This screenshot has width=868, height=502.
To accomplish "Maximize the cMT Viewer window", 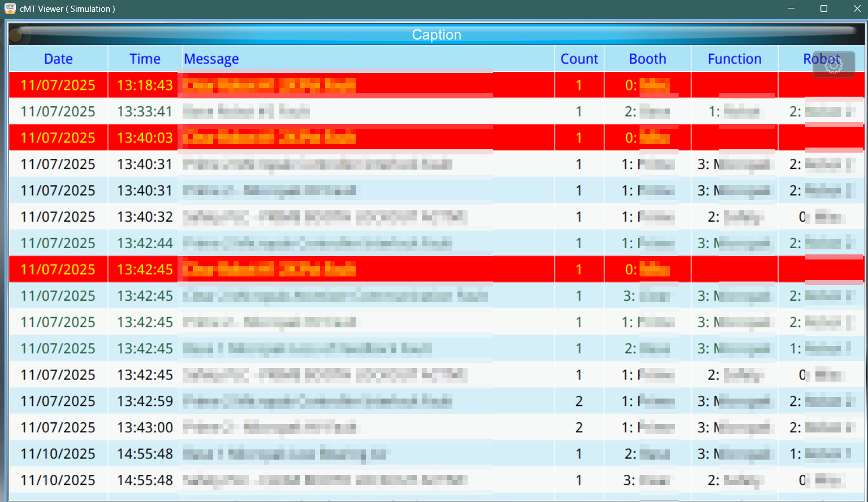I will tap(824, 8).
